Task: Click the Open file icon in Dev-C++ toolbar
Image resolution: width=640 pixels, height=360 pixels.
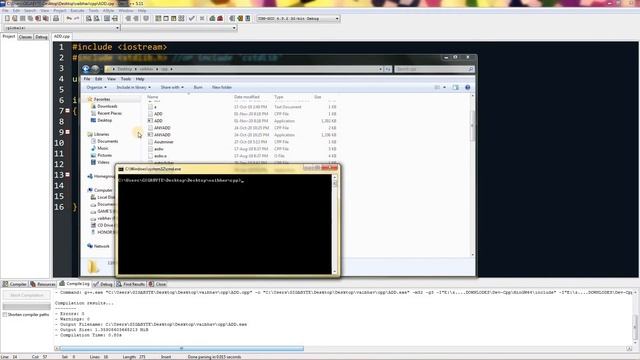Action: coord(15,18)
